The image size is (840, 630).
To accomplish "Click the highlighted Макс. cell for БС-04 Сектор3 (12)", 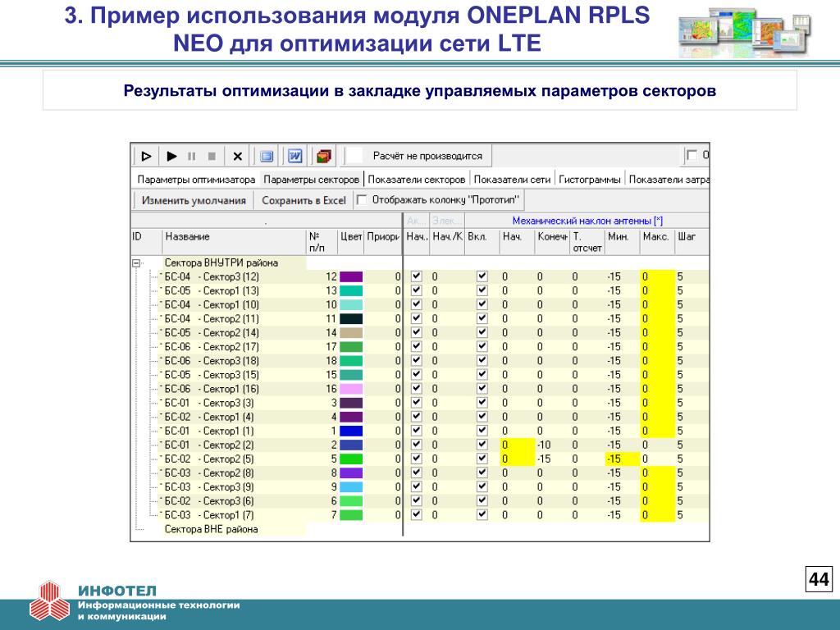I will click(x=657, y=277).
